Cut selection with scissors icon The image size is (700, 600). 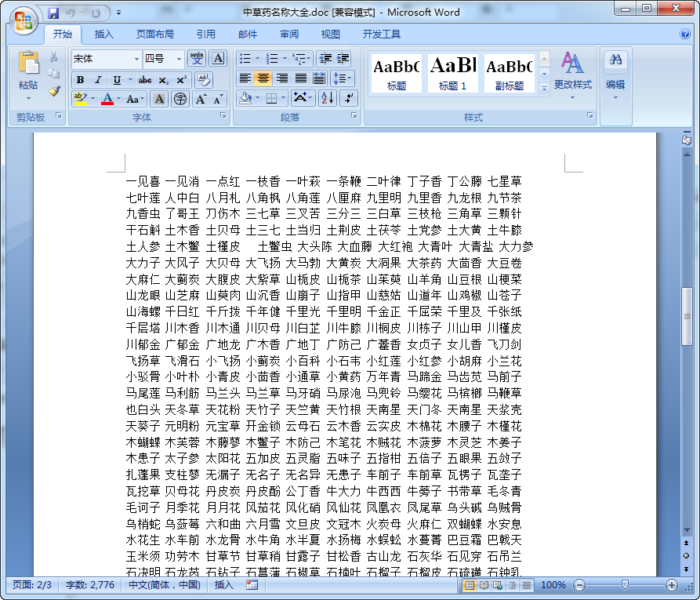(x=54, y=56)
